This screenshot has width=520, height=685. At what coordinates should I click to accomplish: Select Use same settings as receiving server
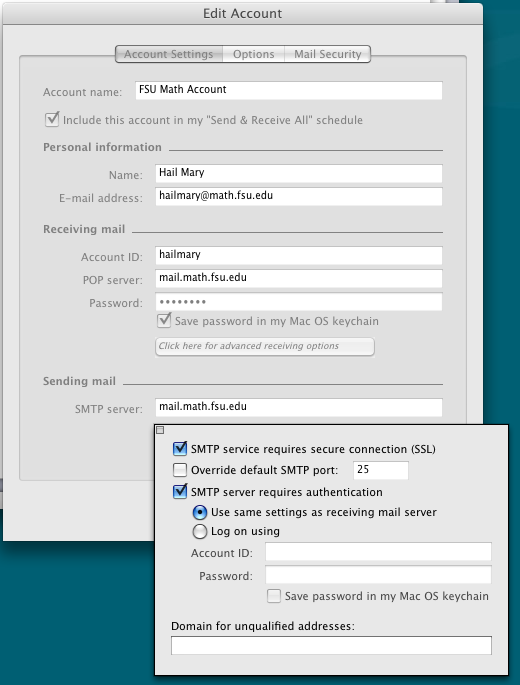tap(200, 512)
